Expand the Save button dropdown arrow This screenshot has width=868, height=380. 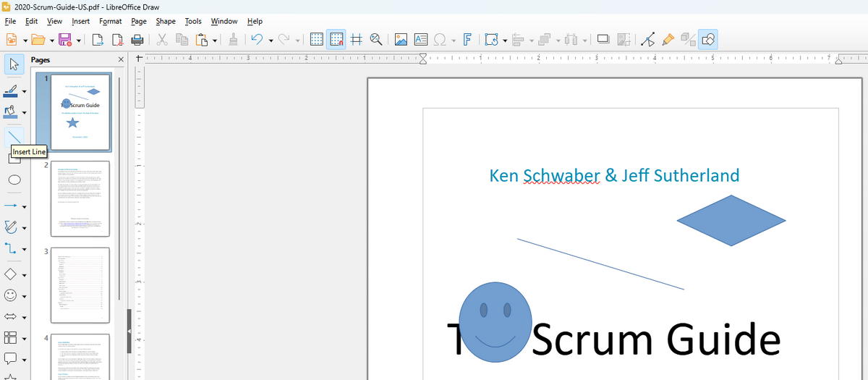[x=78, y=40]
